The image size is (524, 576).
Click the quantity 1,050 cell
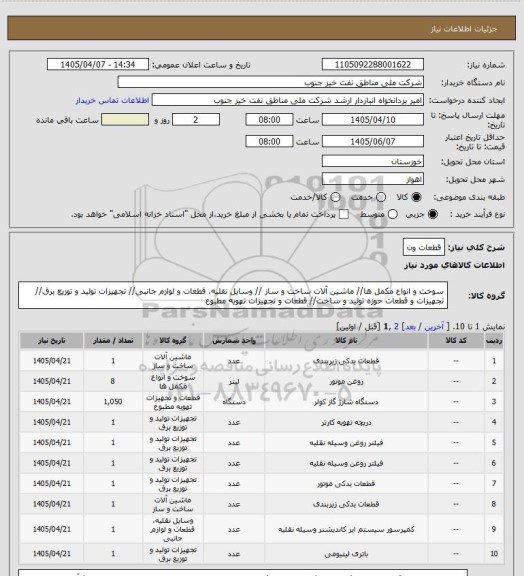[x=113, y=402]
